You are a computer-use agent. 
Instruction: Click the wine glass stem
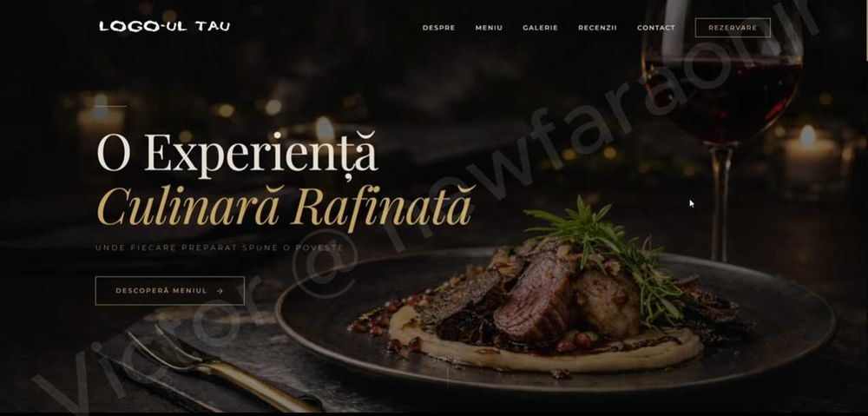[720, 202]
